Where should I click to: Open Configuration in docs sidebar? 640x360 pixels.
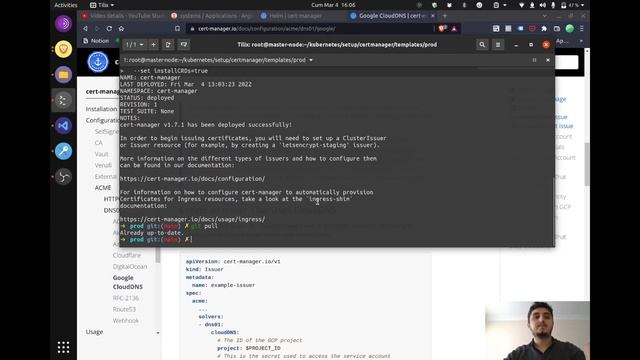point(102,120)
